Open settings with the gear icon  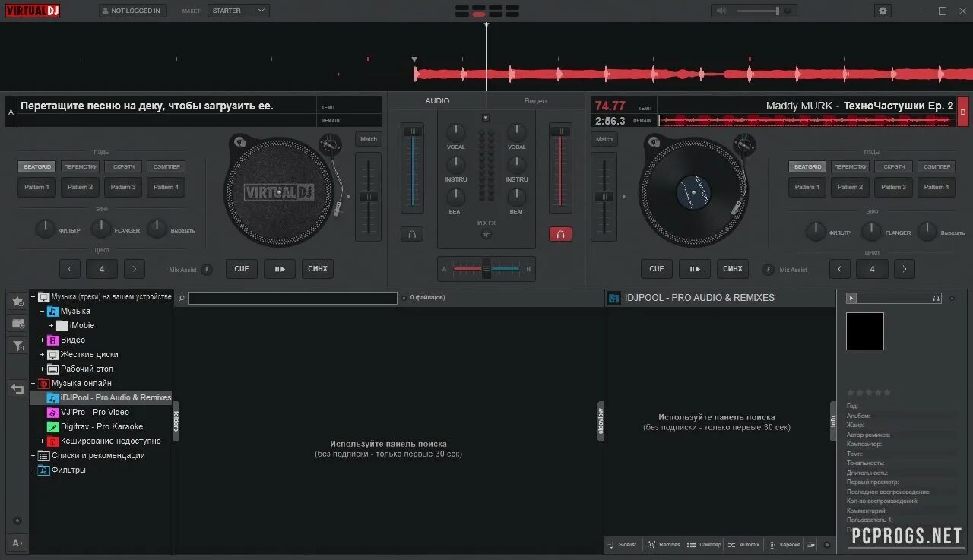point(883,11)
